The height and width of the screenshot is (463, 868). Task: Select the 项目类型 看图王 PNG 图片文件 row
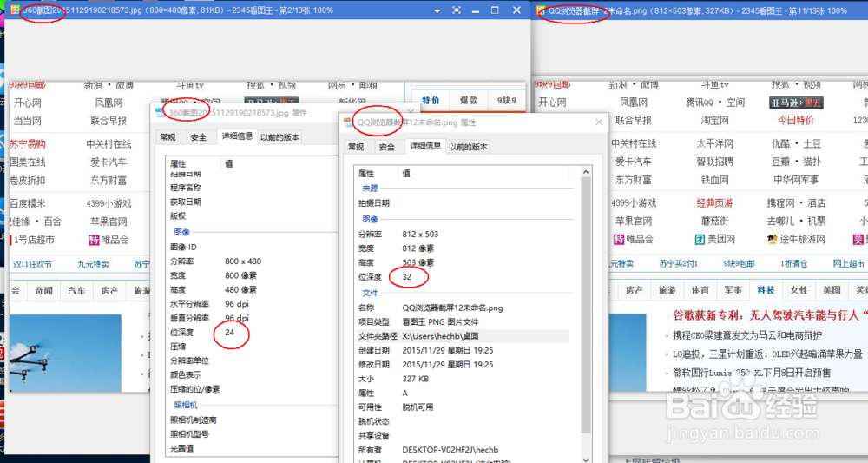pos(464,321)
